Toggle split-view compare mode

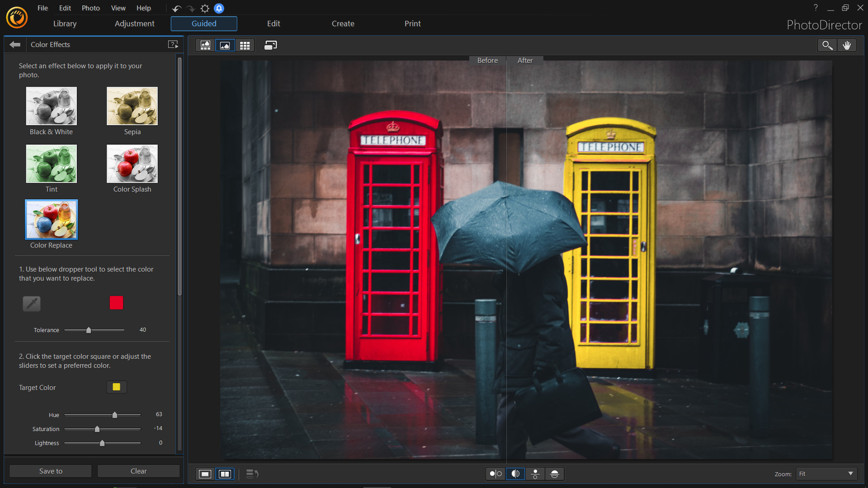(x=515, y=474)
